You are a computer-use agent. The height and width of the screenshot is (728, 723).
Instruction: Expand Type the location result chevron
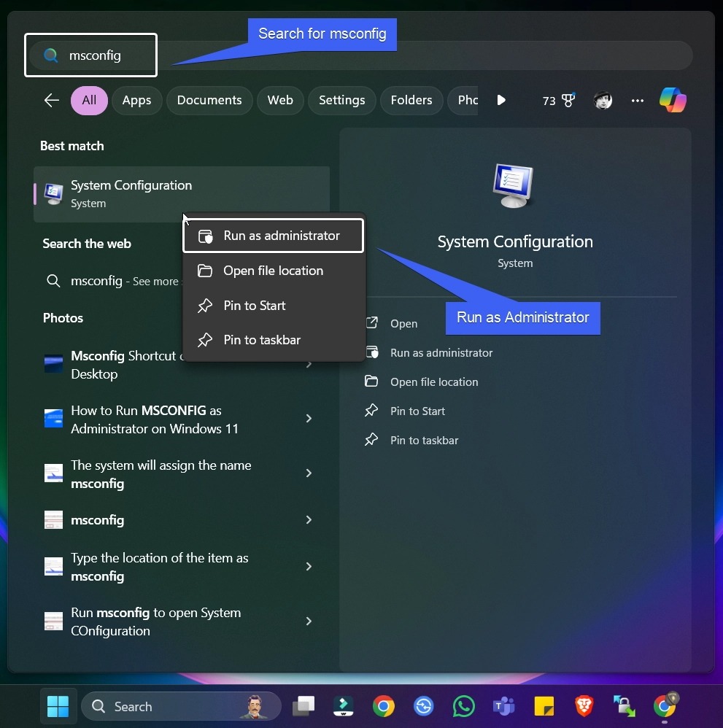(x=309, y=567)
